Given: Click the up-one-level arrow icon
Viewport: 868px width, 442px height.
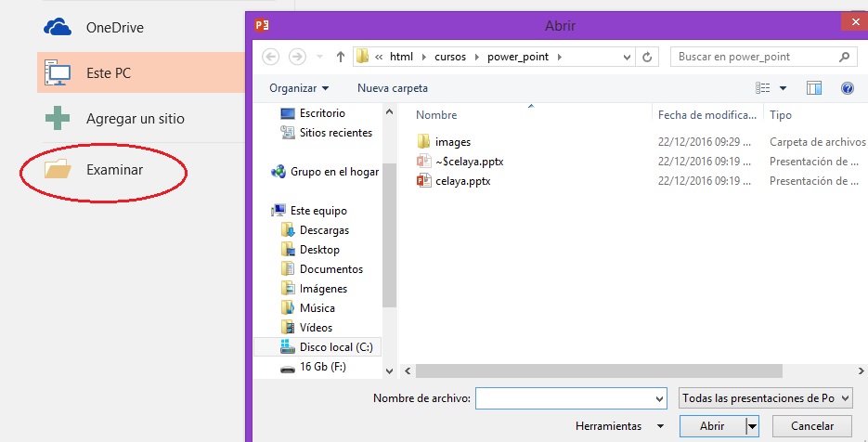Looking at the screenshot, I should 341,57.
